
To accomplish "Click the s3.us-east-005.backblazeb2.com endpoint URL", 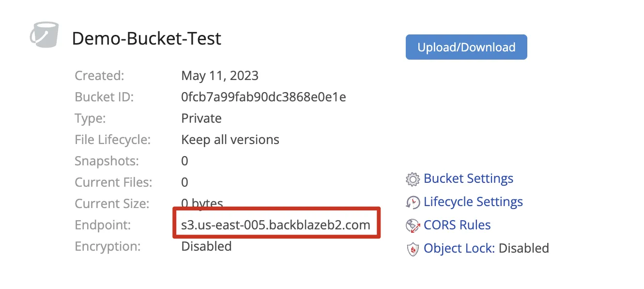I will [276, 225].
